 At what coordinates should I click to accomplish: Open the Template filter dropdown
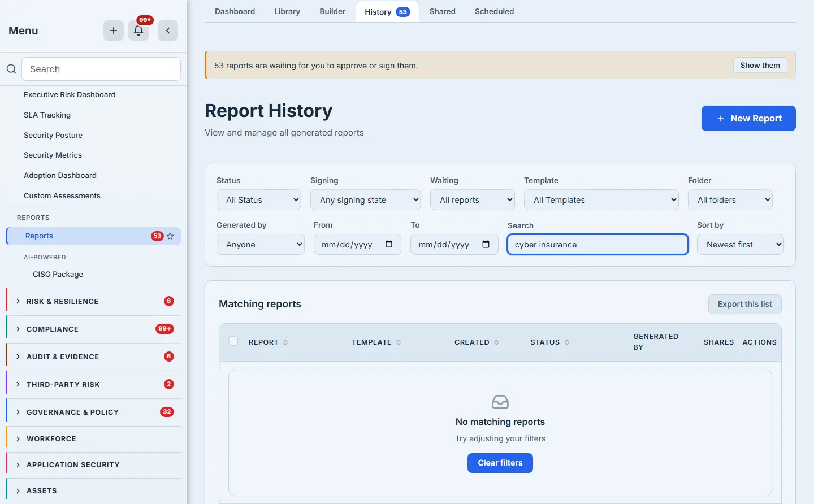[601, 200]
